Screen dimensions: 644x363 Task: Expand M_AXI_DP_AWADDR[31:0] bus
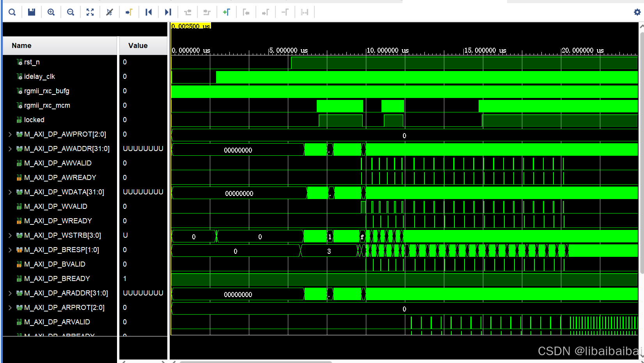[x=10, y=149]
